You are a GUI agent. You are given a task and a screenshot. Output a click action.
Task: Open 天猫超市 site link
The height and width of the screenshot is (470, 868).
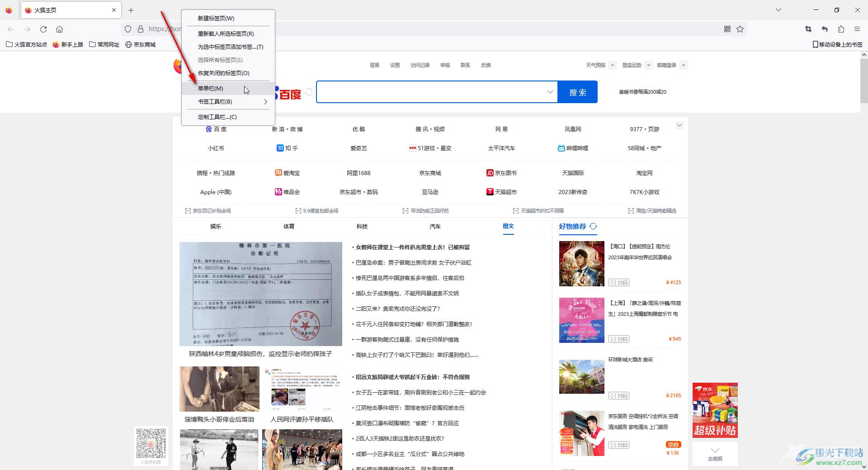click(x=501, y=192)
